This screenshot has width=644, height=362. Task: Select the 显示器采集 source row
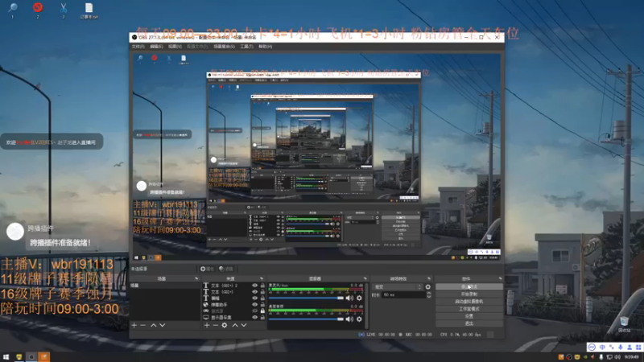click(234, 317)
